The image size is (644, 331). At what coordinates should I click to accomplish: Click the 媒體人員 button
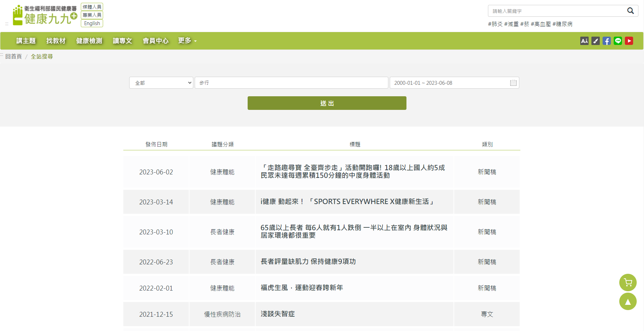[x=92, y=7]
